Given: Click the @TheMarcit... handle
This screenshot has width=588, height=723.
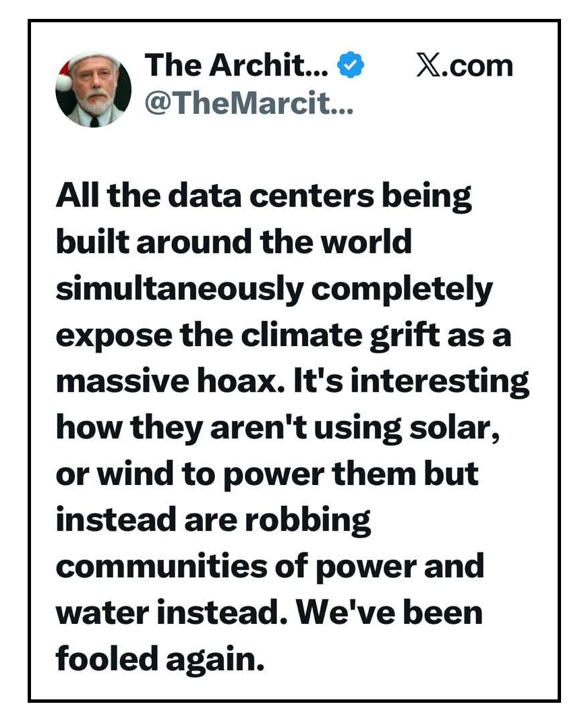Looking at the screenshot, I should 249,105.
